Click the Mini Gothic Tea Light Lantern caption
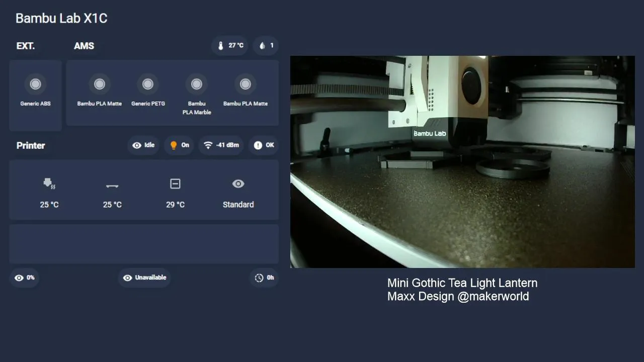 click(x=462, y=283)
